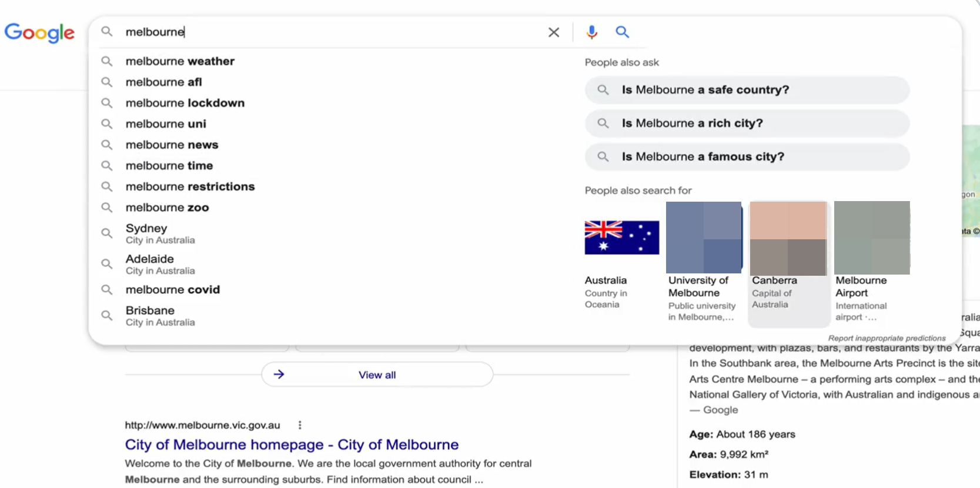980x488 pixels.
Task: Click the 'Melbourne Airport' card title
Action: pos(861,287)
